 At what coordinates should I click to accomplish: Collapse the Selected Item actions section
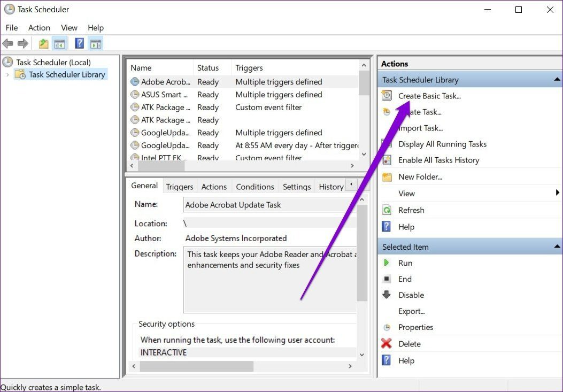[x=557, y=247]
